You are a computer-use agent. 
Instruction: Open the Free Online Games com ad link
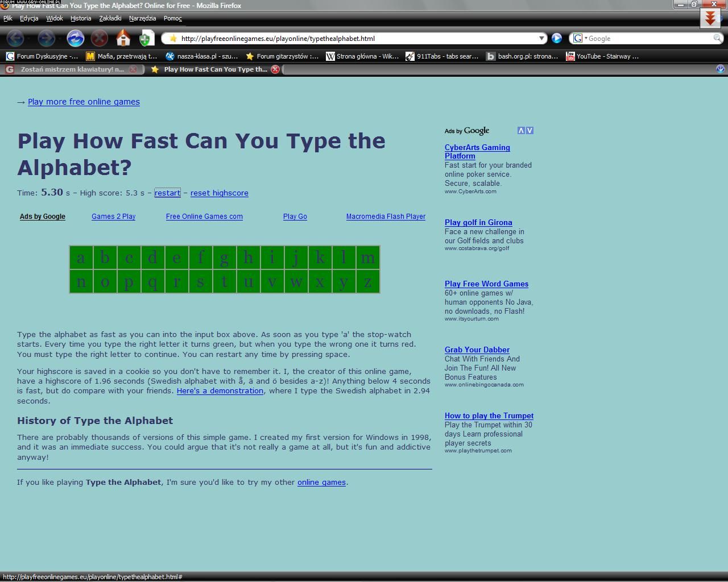(204, 217)
